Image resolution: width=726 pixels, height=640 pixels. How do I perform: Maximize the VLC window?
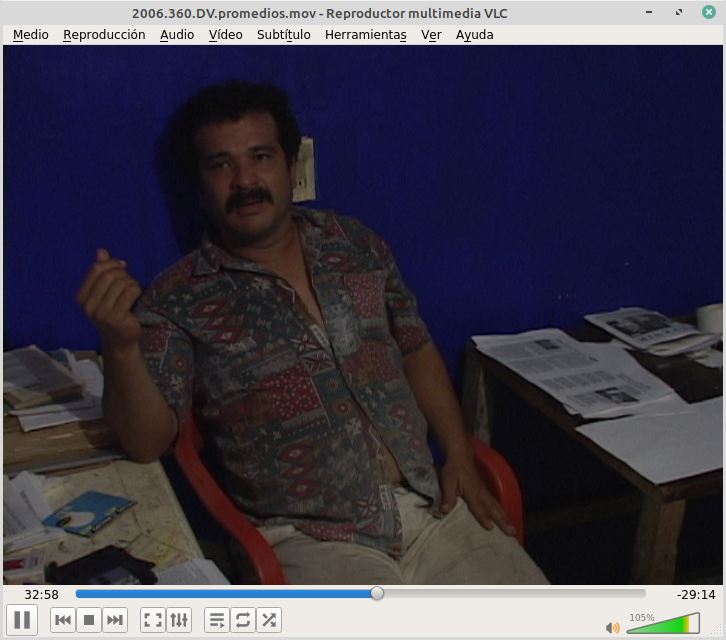(679, 12)
